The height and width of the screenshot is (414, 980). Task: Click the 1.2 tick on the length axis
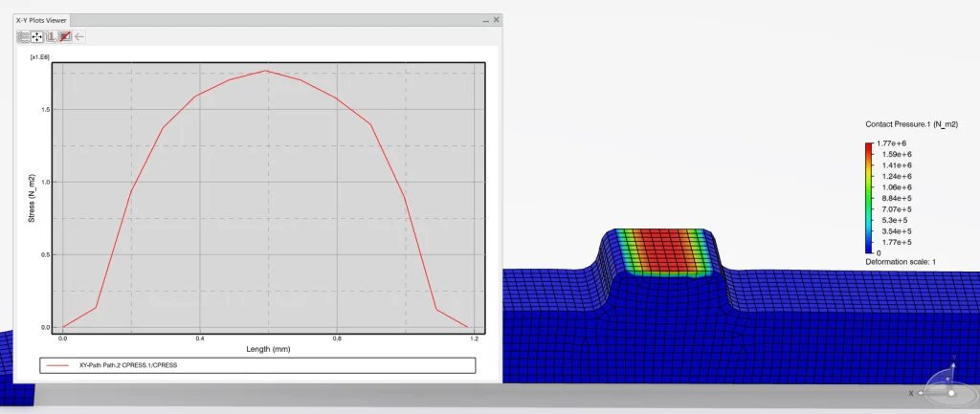click(474, 338)
